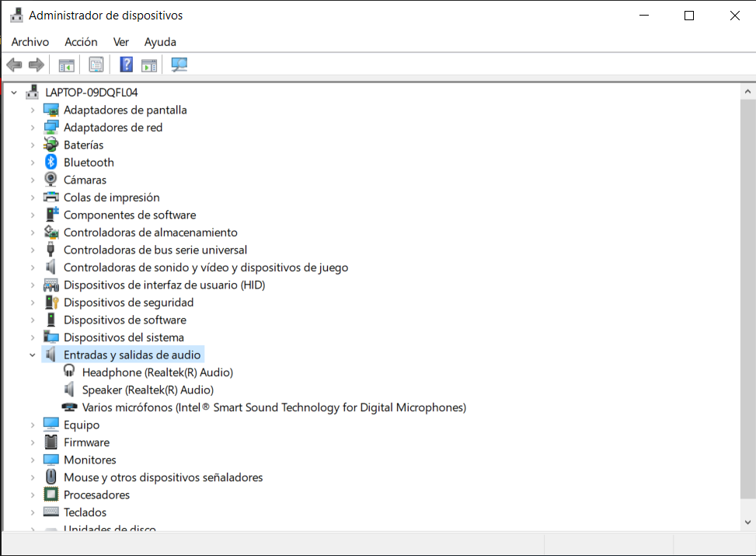Viewport: 756px width, 556px height.
Task: Click the scrollbar up arrow
Action: [747, 91]
